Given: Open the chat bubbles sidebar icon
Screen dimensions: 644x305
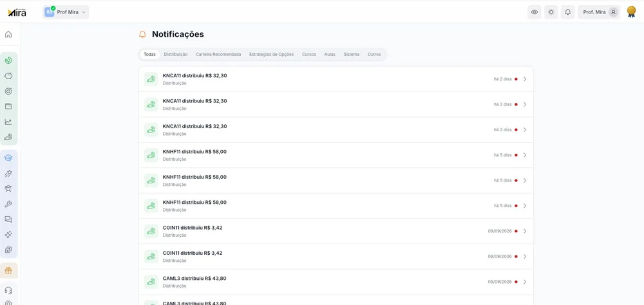Looking at the screenshot, I should (8, 219).
